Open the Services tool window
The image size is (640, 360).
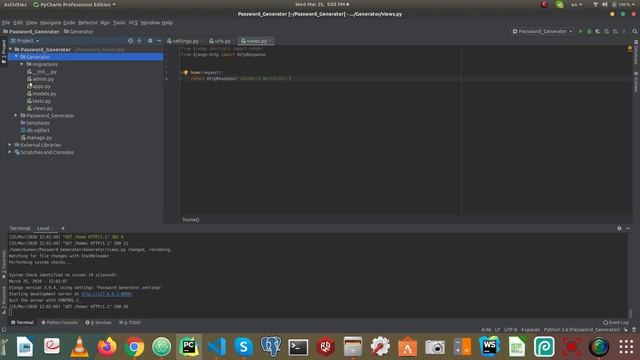pos(98,322)
